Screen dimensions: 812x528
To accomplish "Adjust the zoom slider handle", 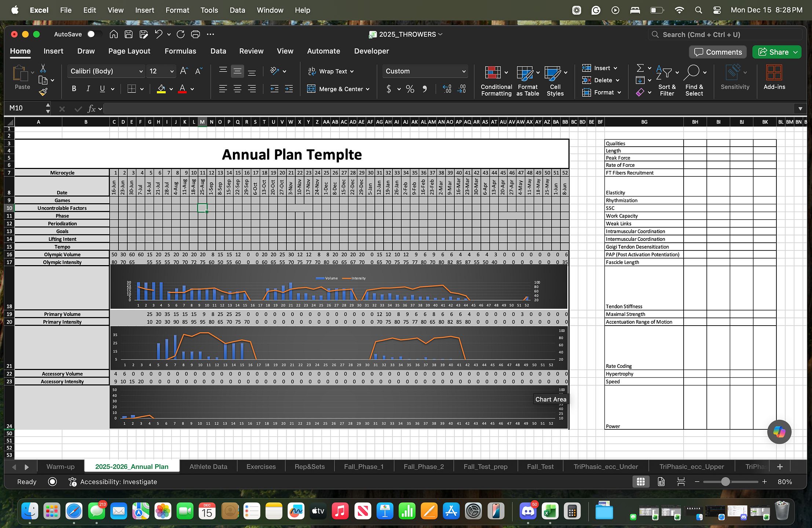I will click(x=725, y=482).
